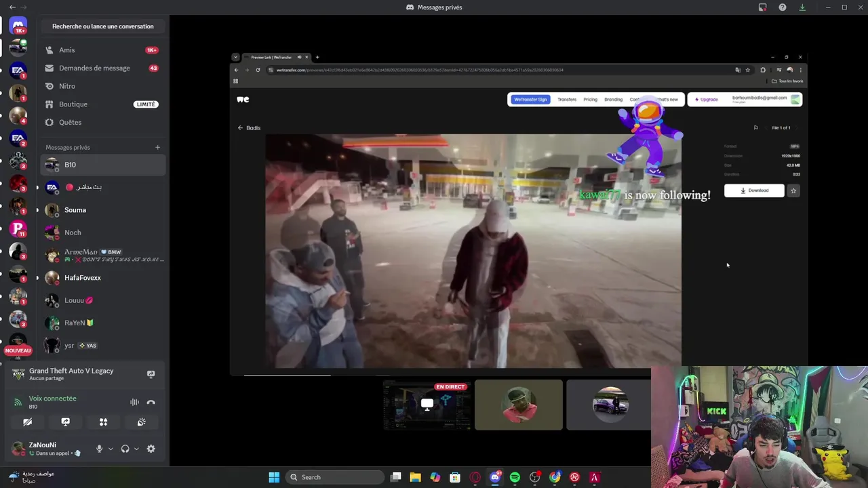Open browser tab search dropdown
Screen dimensions: 868x488
tap(235, 57)
